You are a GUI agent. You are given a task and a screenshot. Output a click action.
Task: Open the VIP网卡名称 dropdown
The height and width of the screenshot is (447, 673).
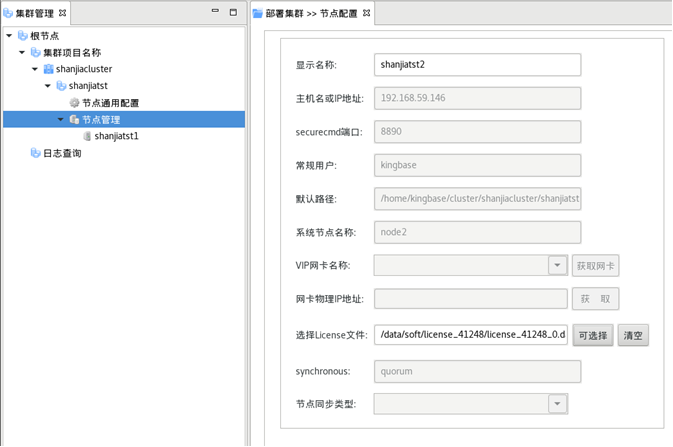tap(558, 265)
